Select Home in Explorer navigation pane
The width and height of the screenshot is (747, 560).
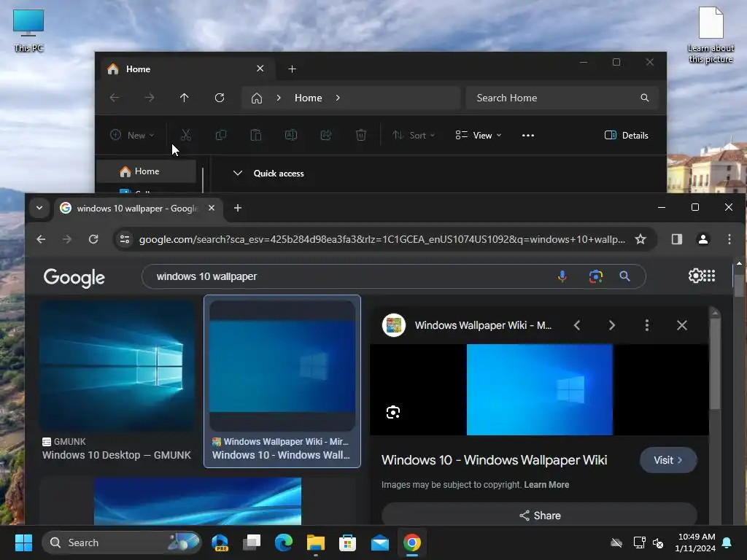pyautogui.click(x=147, y=171)
